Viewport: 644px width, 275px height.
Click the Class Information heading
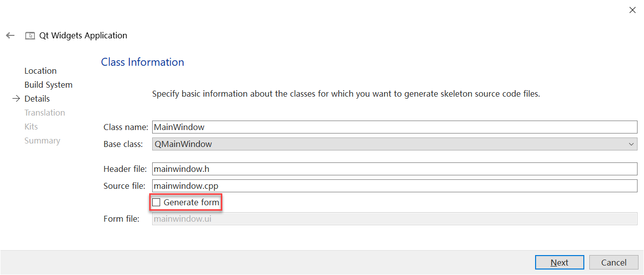pyautogui.click(x=143, y=62)
